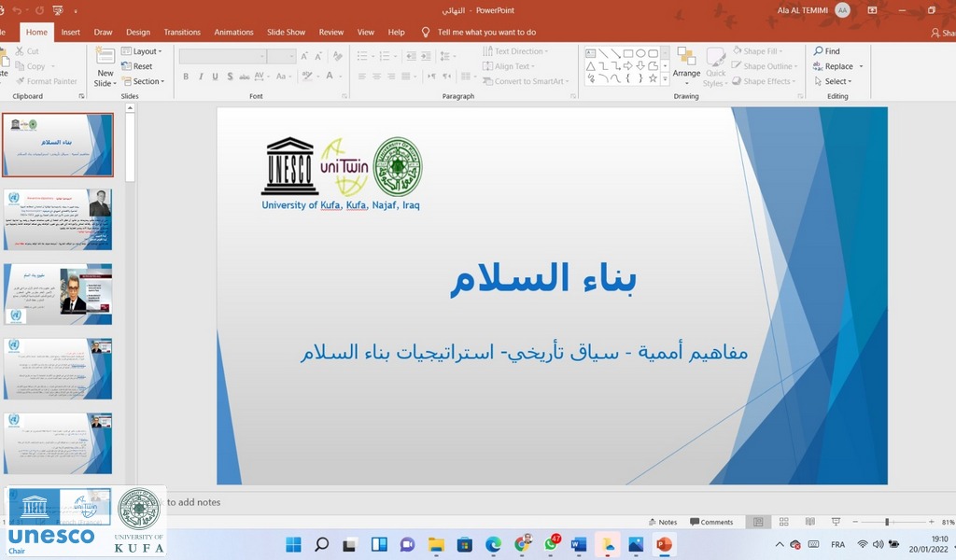Viewport: 956px width, 560px height.
Task: Select the rectangle shape in the shapes gallery
Action: (628, 53)
